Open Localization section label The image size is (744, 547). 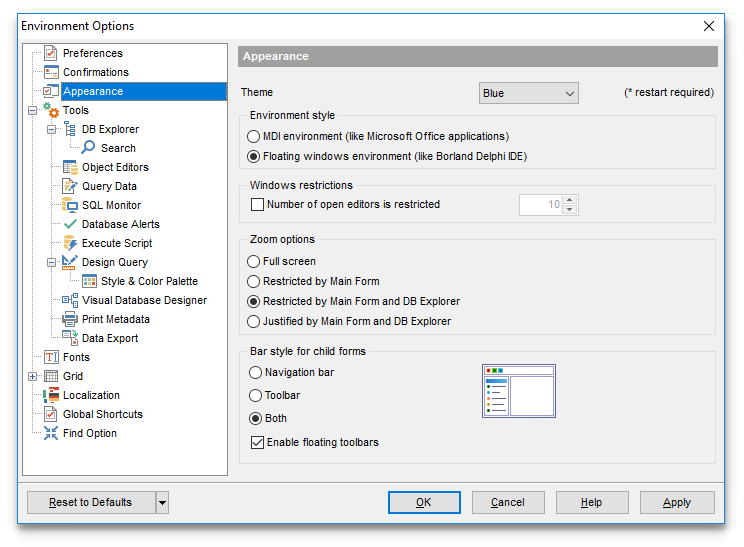tap(91, 395)
